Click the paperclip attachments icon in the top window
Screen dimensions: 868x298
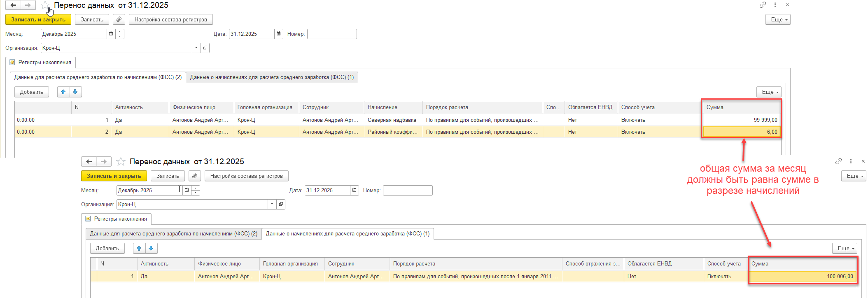click(119, 19)
